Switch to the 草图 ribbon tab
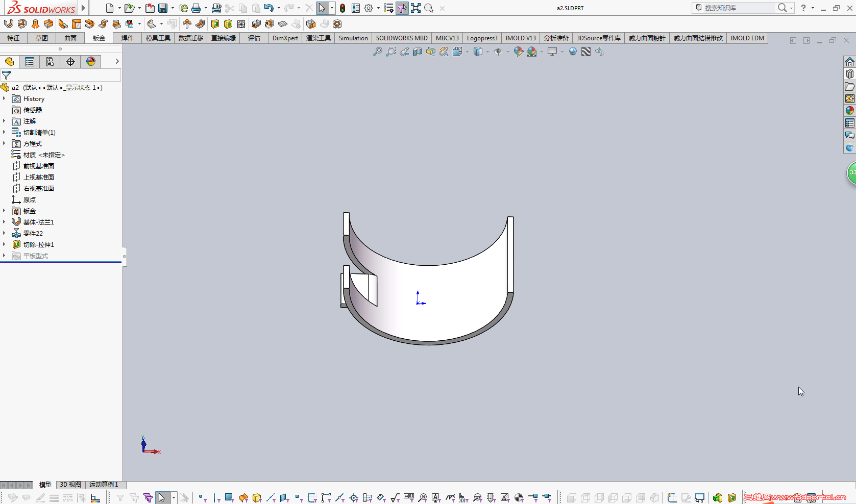The image size is (856, 504). (42, 38)
